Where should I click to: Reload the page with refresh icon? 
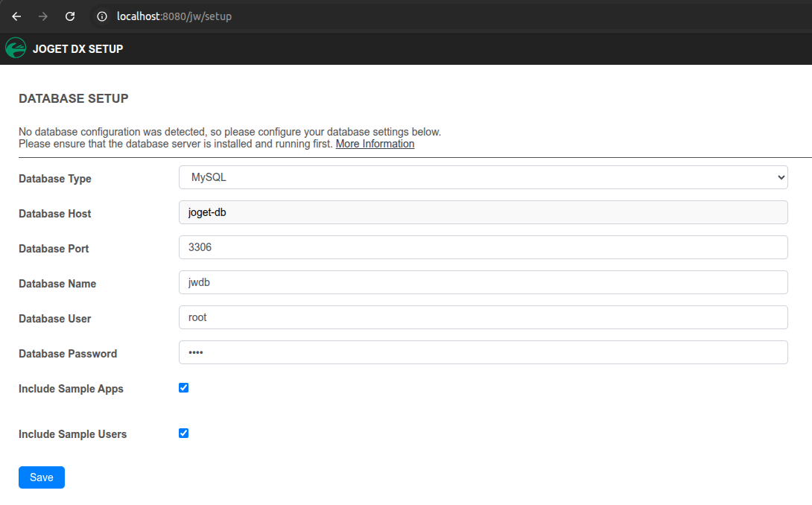[70, 16]
